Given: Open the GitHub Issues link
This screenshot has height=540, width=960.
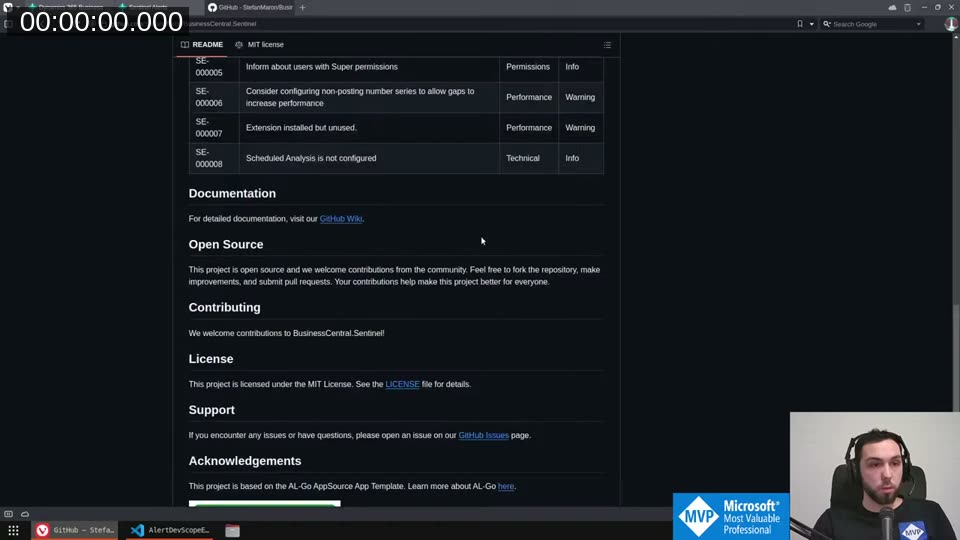Looking at the screenshot, I should 484,435.
